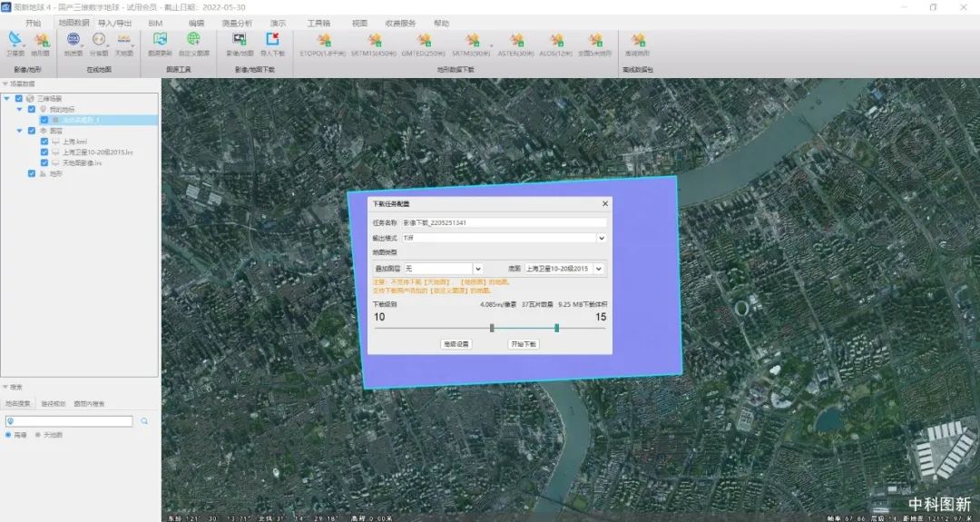Collapse the 三维场景 tree node
Image resolution: width=980 pixels, height=522 pixels.
[7, 98]
